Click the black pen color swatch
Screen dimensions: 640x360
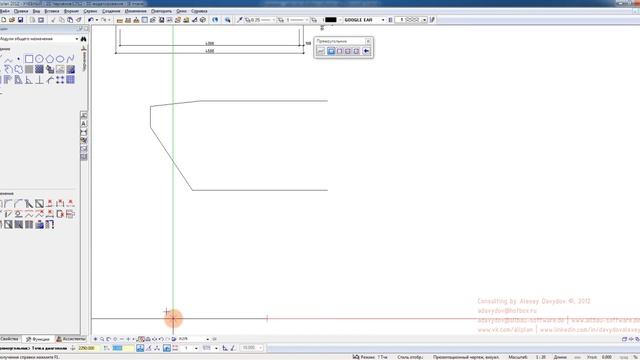[331, 20]
